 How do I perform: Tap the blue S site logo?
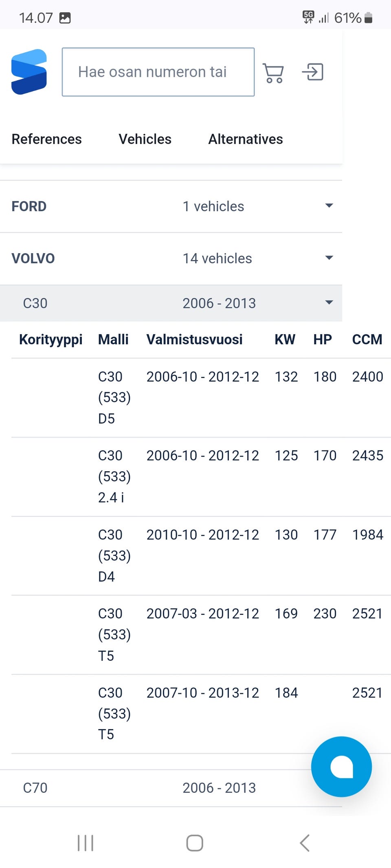pyautogui.click(x=29, y=72)
